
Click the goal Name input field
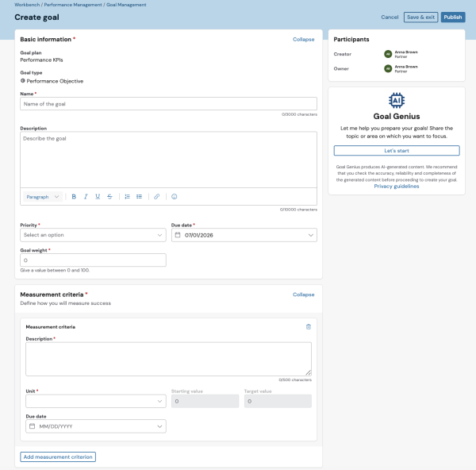tap(168, 103)
